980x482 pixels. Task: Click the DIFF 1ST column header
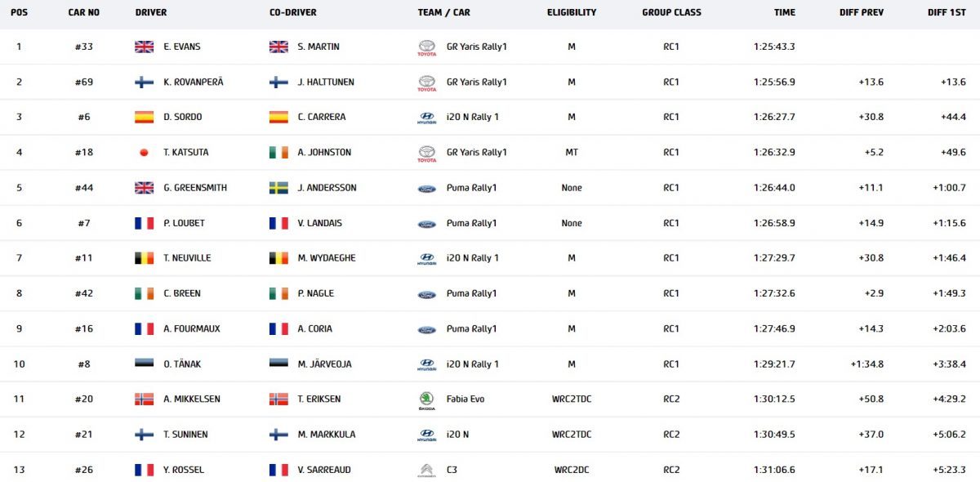(947, 13)
